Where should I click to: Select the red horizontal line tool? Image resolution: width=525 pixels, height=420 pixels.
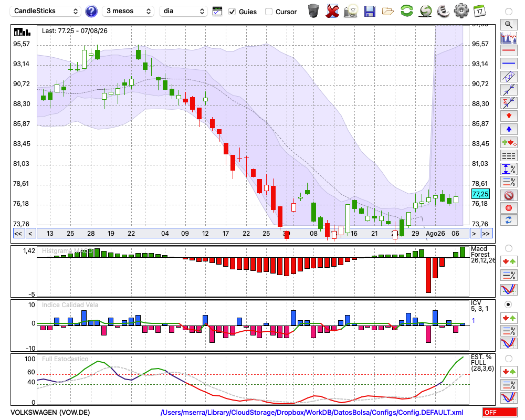coord(509,50)
